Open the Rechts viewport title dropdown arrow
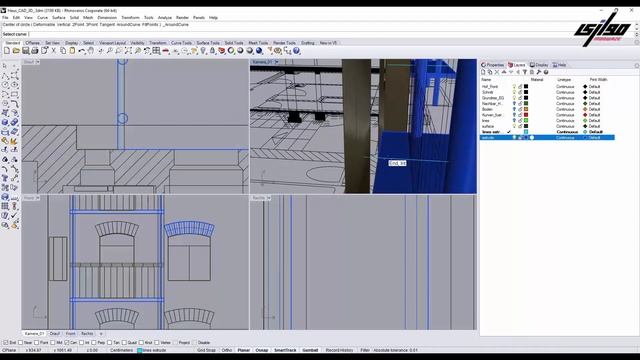 click(x=269, y=198)
